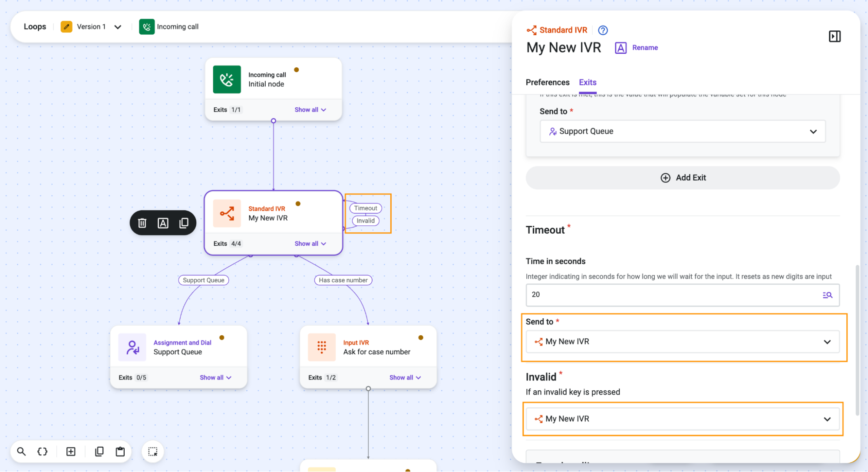
Task: Expand Show all on Support Queue node
Action: pos(215,378)
